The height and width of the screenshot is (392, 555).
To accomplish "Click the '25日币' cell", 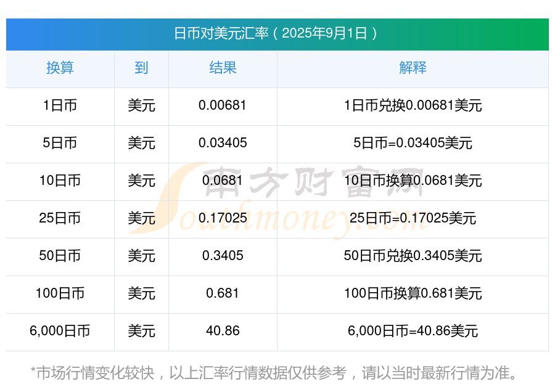I will click(x=60, y=218).
